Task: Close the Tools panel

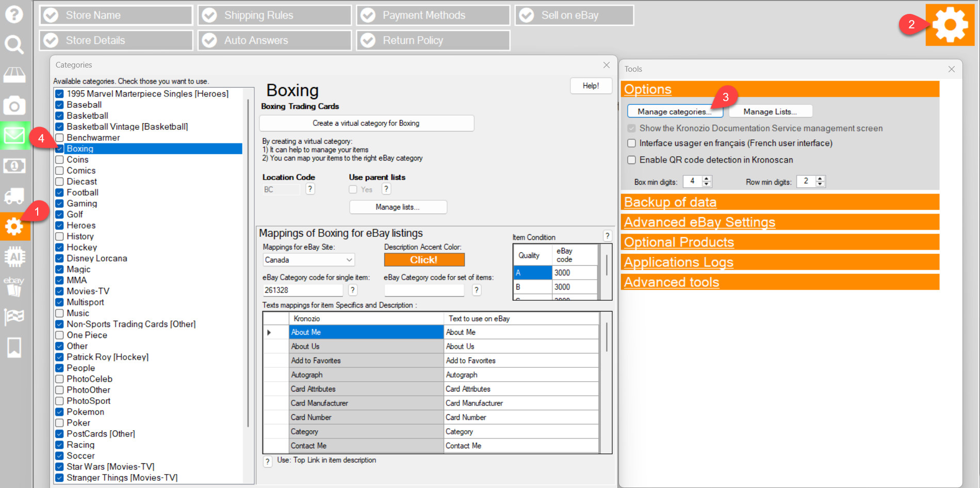Action: pyautogui.click(x=952, y=69)
